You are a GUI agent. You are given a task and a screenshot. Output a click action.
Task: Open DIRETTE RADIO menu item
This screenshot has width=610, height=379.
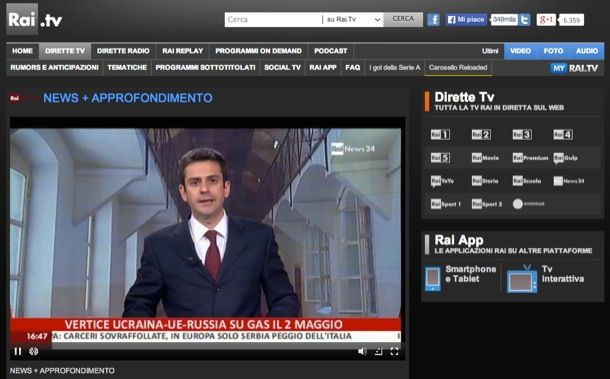pyautogui.click(x=123, y=51)
